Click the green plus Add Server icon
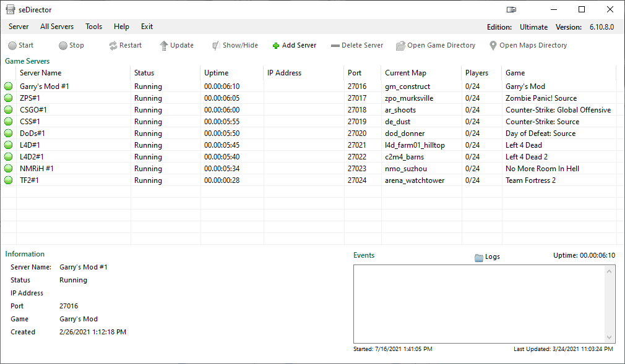Screen dimensions: 625x364 point(276,46)
